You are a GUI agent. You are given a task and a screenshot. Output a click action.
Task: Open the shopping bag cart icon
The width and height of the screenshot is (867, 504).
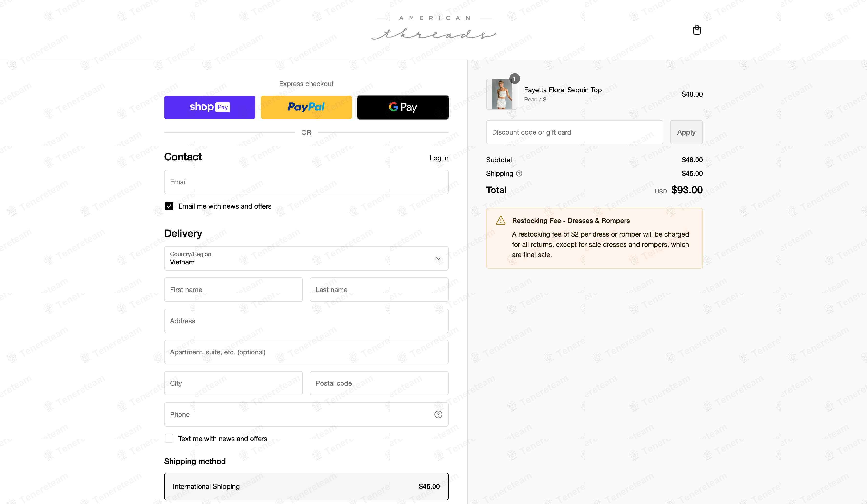coord(697,30)
